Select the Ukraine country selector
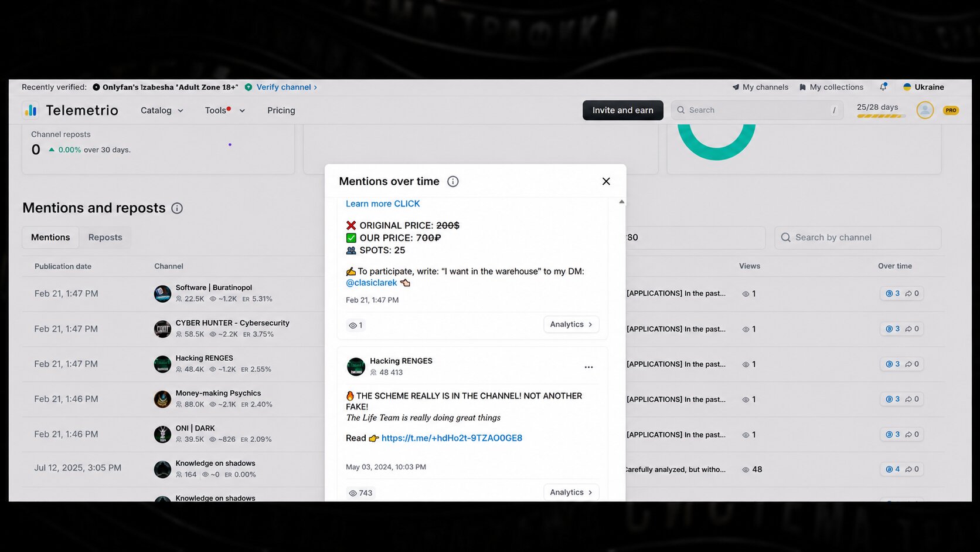Viewport: 980px width, 552px height. 923,87
